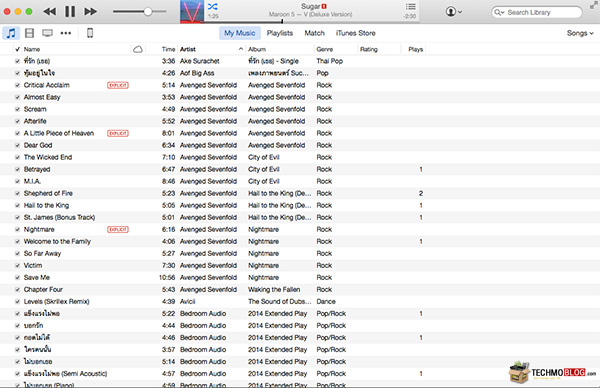Open the Match tab
Image resolution: width=600 pixels, height=388 pixels.
tap(315, 33)
